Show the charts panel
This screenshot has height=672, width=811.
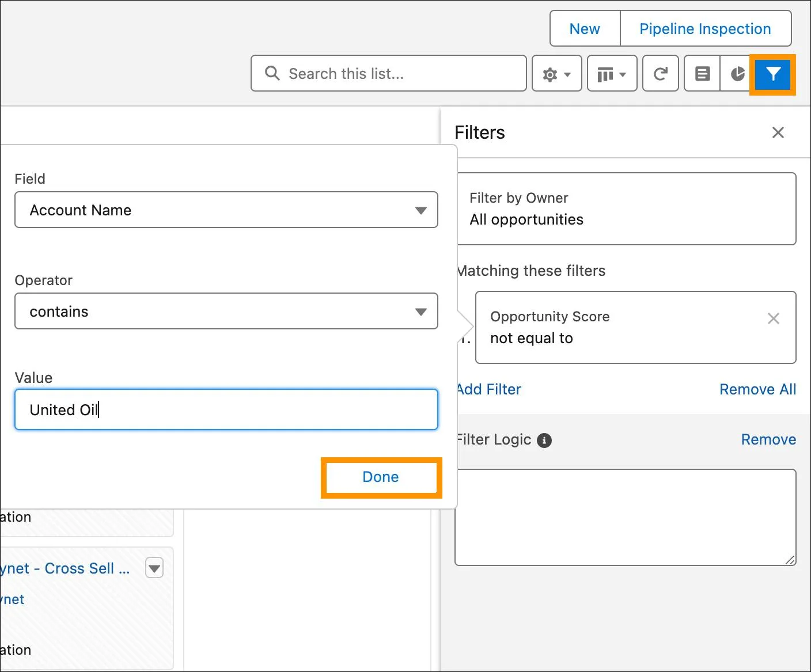point(737,74)
